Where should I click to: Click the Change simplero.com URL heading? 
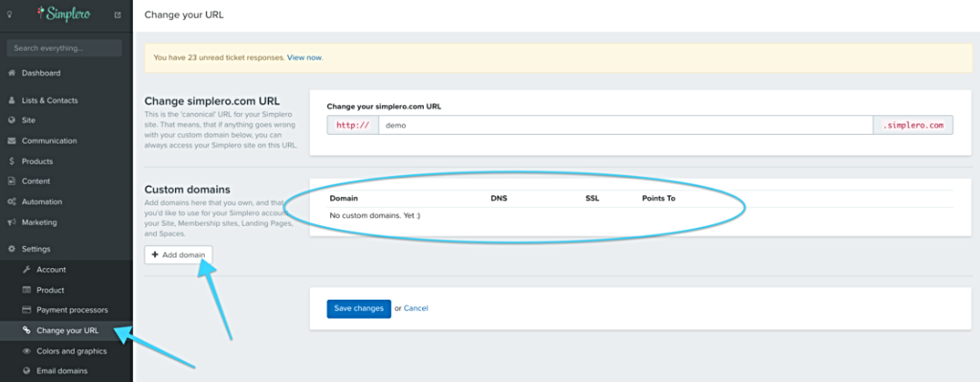tap(212, 101)
